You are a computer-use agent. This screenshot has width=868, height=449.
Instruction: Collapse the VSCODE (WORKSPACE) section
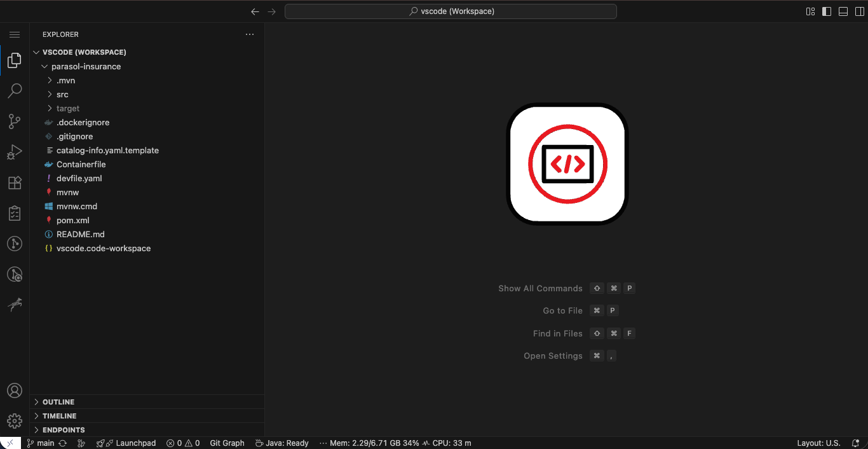(147, 52)
